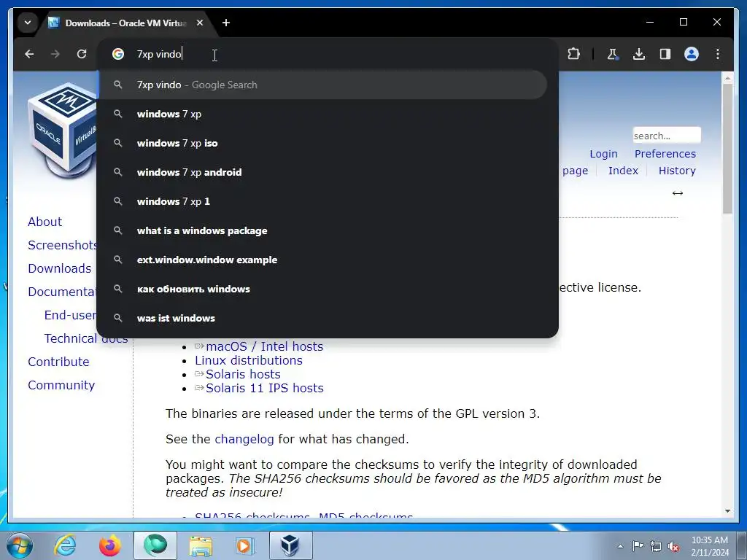Open Action Center flag icon

pyautogui.click(x=638, y=546)
